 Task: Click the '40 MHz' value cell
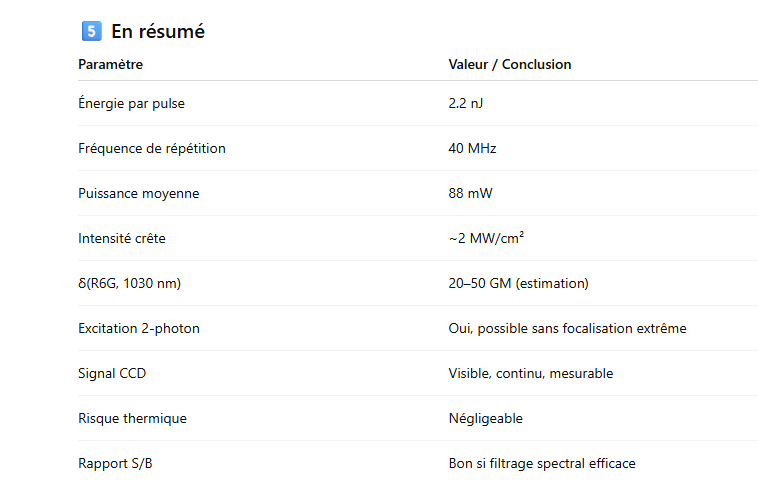tap(472, 148)
